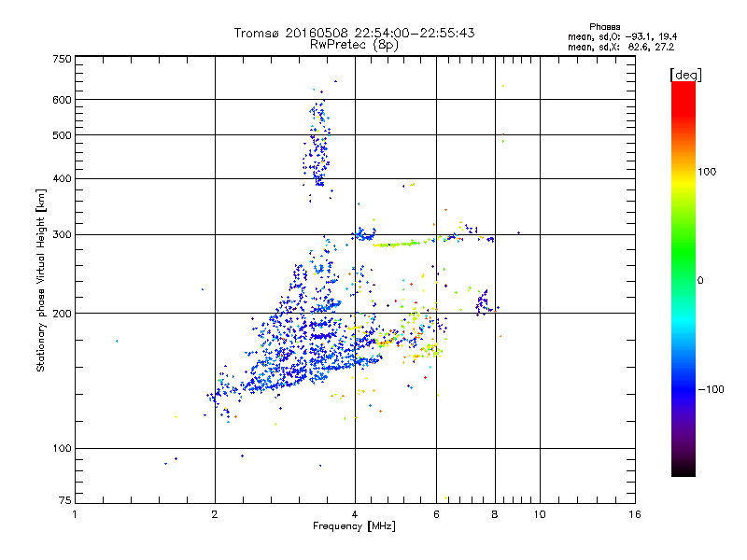Click the 'mean, sd,O: -93.1, 19.4' line
Image resolution: width=747 pixels, height=560 pixels.
pos(622,36)
